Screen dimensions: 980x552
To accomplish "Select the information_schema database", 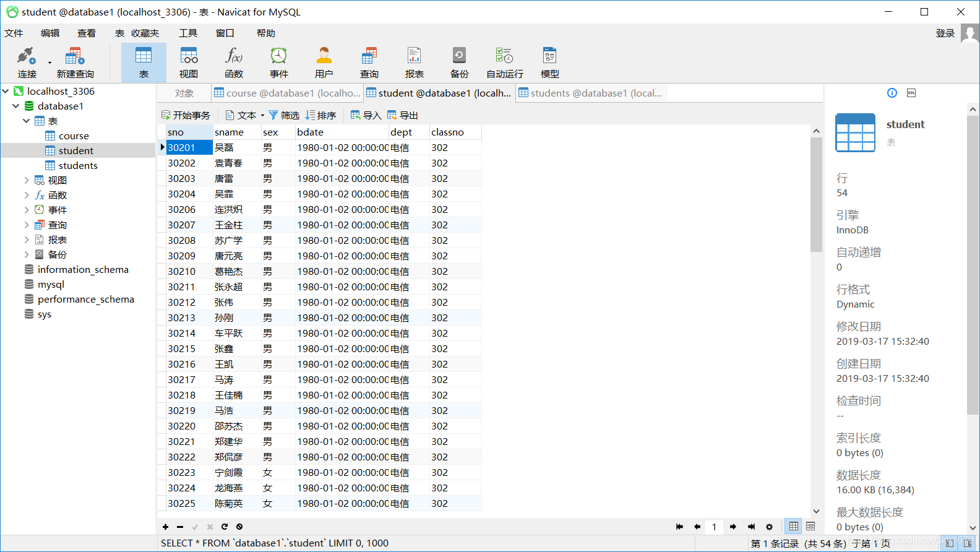I will tap(83, 269).
